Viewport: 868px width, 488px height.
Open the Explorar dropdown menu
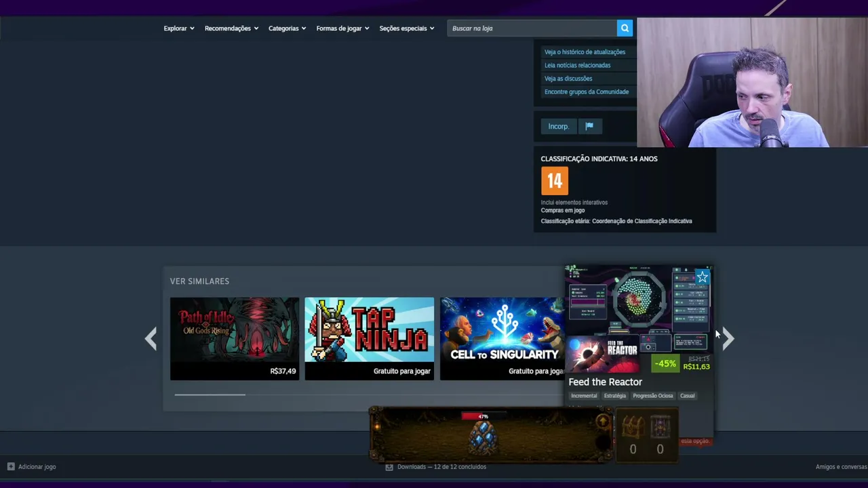[x=179, y=28]
